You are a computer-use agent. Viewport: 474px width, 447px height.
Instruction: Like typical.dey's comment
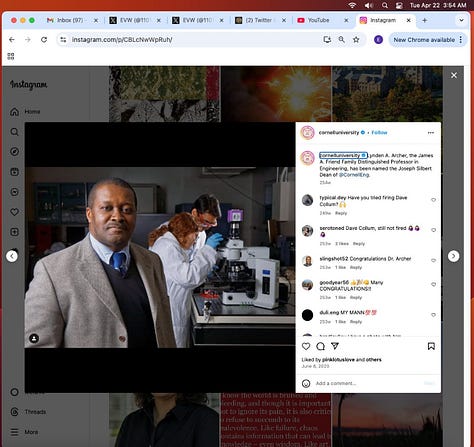pos(433,200)
